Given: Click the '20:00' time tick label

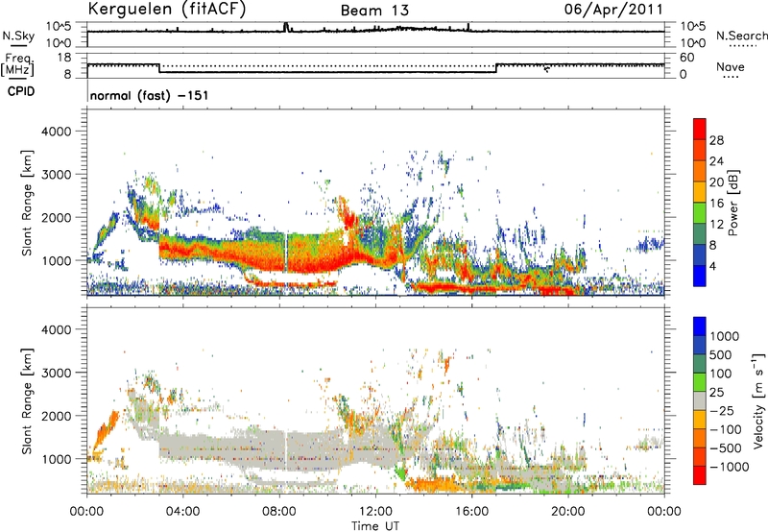Looking at the screenshot, I should (568, 512).
